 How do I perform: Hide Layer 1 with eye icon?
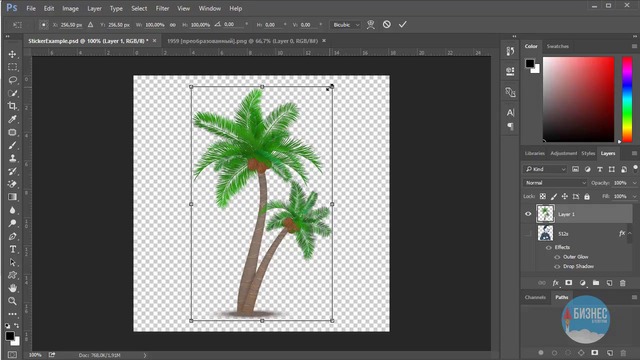528,214
